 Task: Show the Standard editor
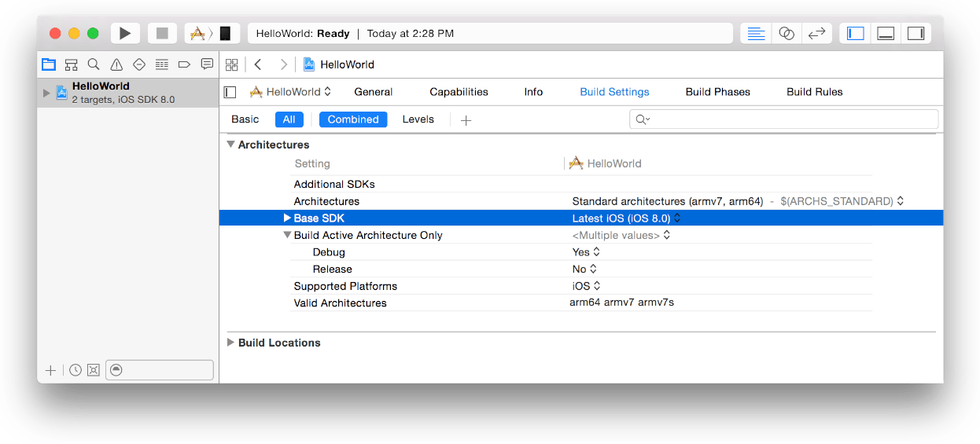[756, 33]
